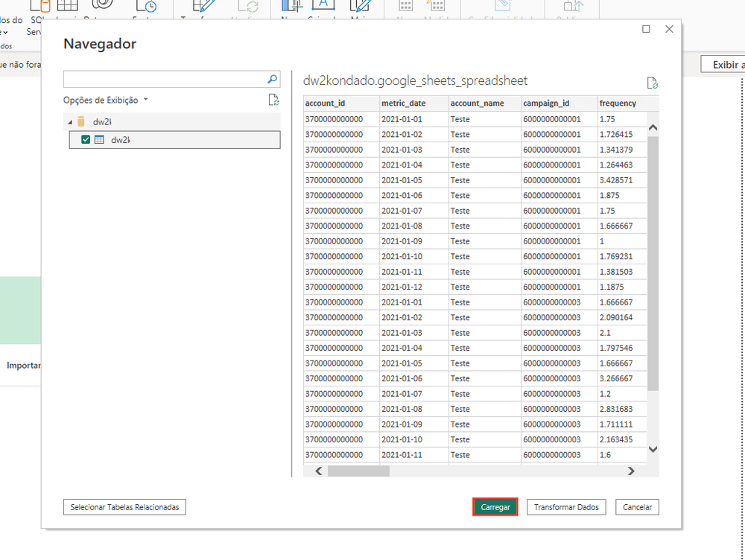
Task: Refresh the dw2kondado table preview
Action: [x=653, y=84]
